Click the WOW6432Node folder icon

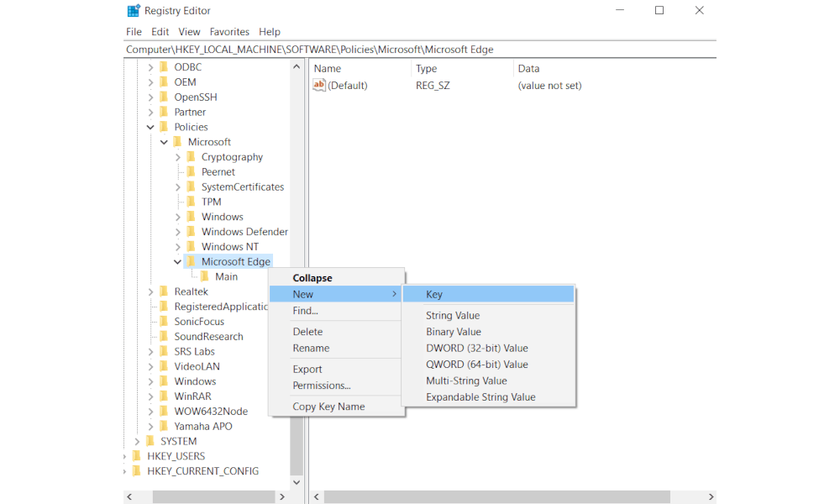click(x=164, y=412)
